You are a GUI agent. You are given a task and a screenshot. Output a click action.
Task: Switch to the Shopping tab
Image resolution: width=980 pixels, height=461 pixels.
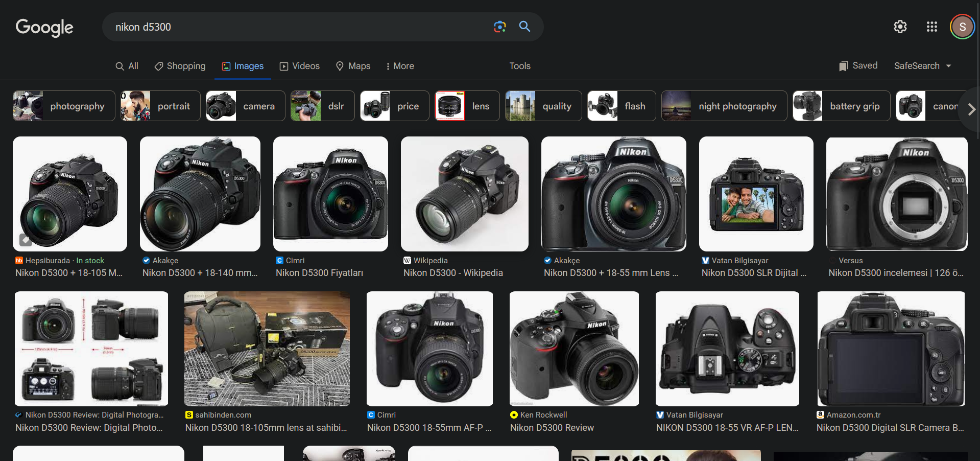click(x=180, y=66)
